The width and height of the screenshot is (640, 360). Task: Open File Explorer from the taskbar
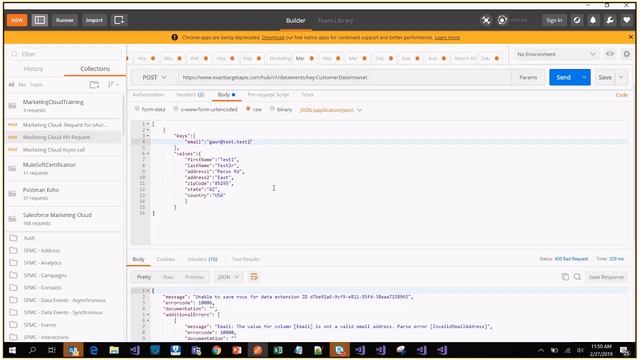(x=114, y=350)
